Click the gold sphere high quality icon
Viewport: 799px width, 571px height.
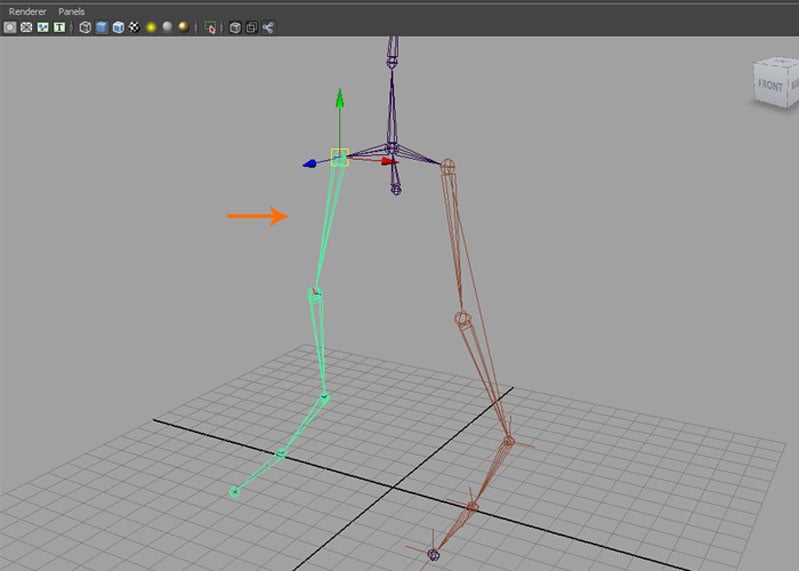[x=183, y=27]
